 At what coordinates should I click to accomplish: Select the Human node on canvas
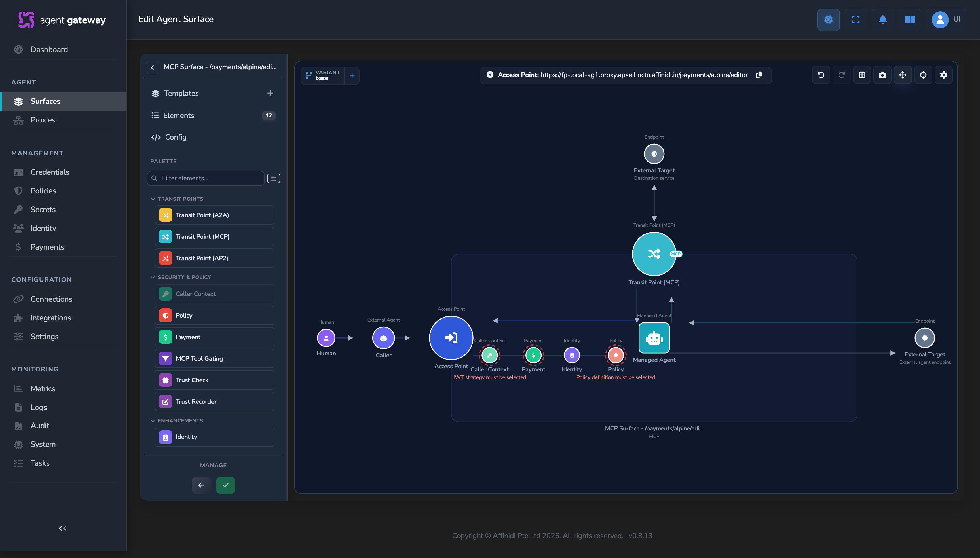point(326,338)
